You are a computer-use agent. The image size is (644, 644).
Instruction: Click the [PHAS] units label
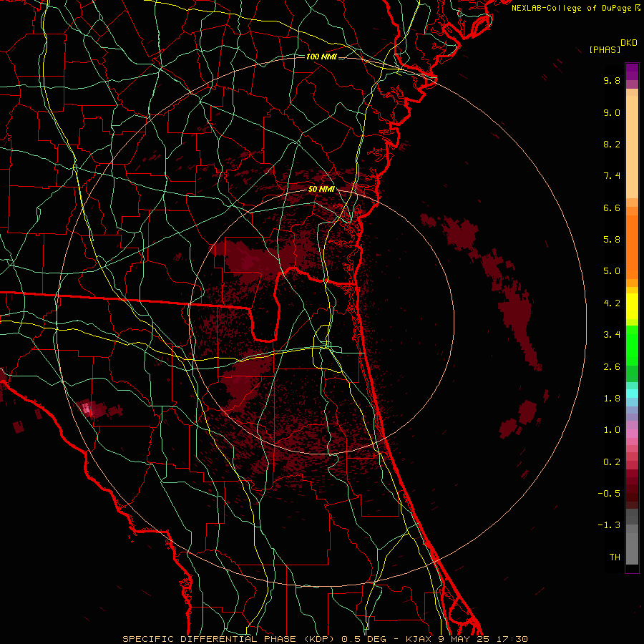coord(605,49)
